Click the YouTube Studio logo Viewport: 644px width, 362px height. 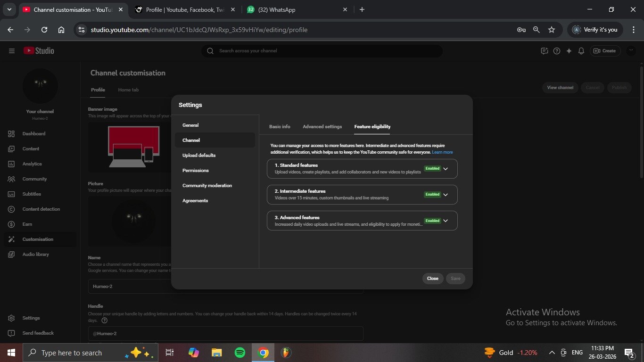[39, 51]
